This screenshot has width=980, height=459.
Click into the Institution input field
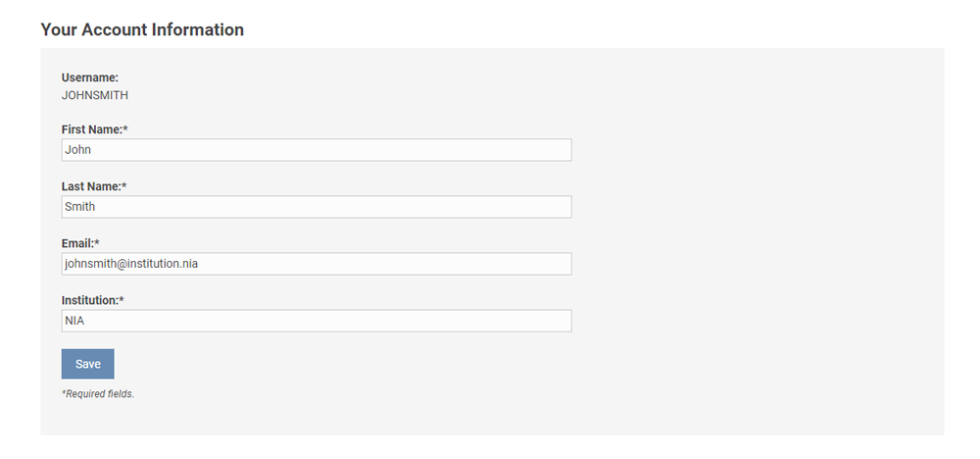(316, 321)
